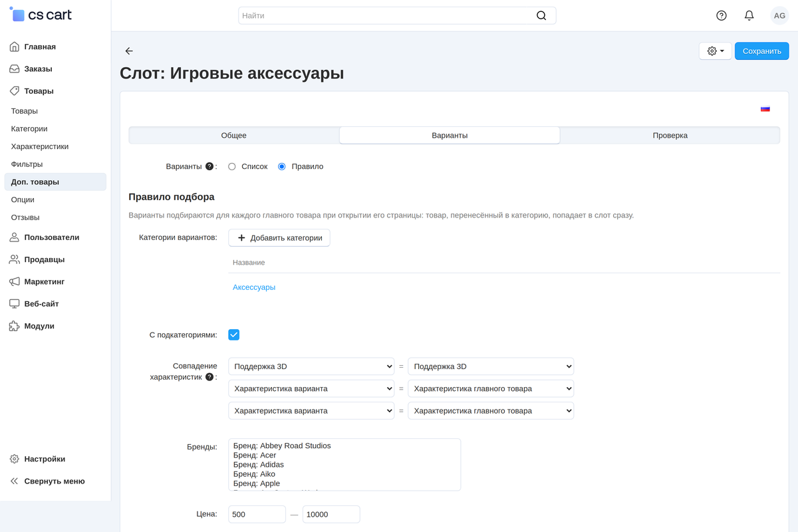Click Свернуть меню

coord(55,481)
